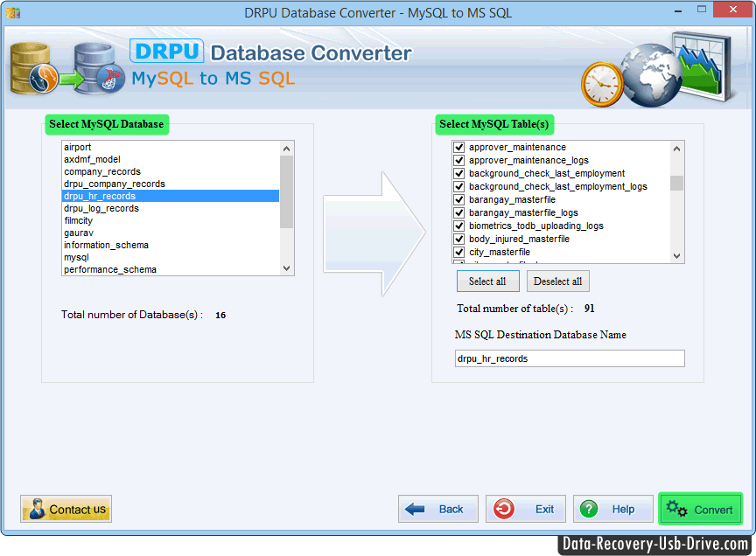Select the filmcity database
The height and width of the screenshot is (556, 756).
coord(171,220)
